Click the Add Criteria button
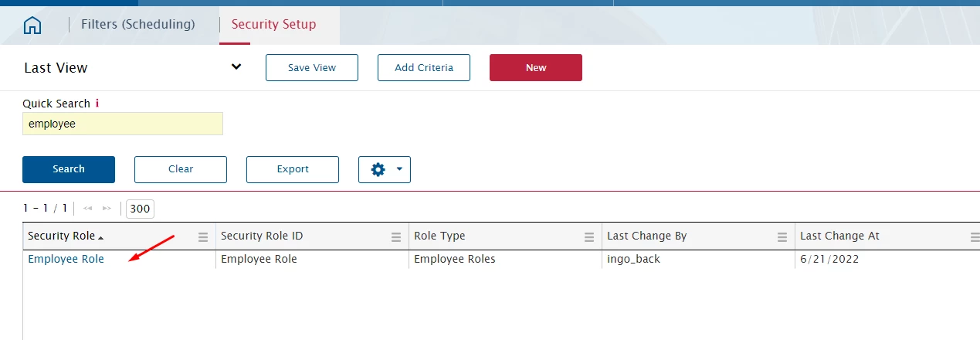Image resolution: width=980 pixels, height=340 pixels. [423, 67]
